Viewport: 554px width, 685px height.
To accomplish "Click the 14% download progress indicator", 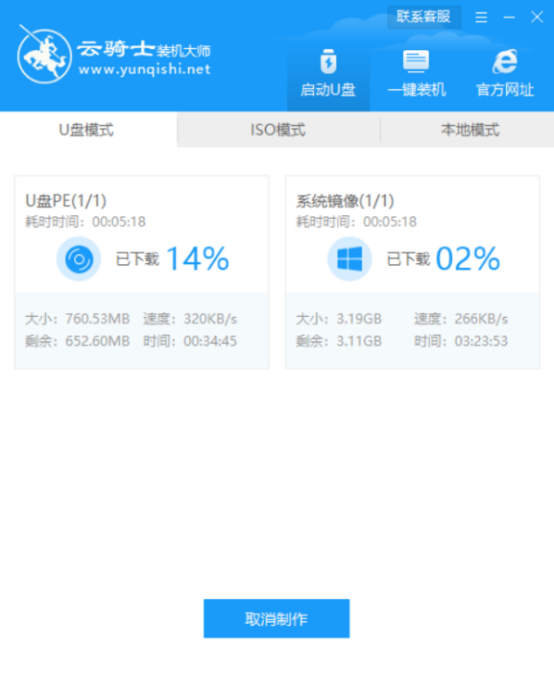I will coord(197,259).
